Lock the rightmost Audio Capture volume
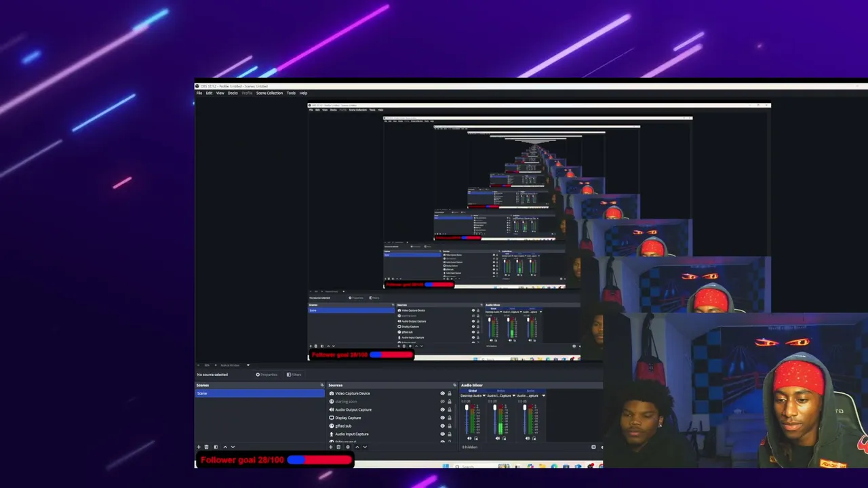The image size is (868, 488). (x=533, y=439)
